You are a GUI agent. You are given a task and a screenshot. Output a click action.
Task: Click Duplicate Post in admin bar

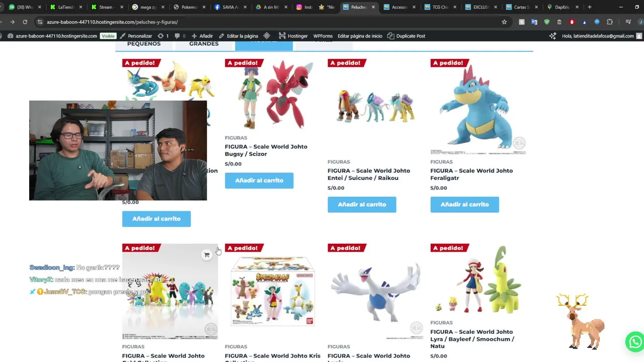(x=406, y=36)
